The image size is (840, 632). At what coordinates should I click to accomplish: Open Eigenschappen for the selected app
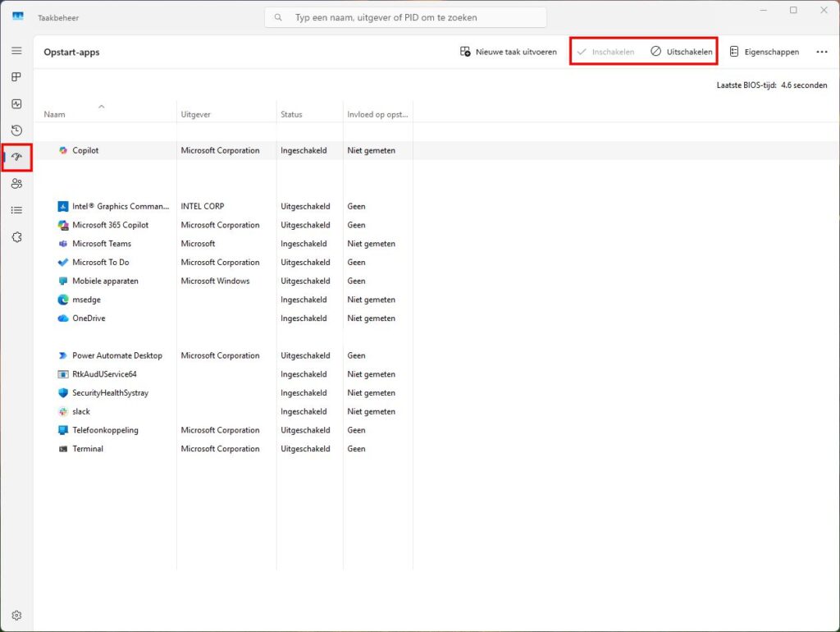point(765,51)
